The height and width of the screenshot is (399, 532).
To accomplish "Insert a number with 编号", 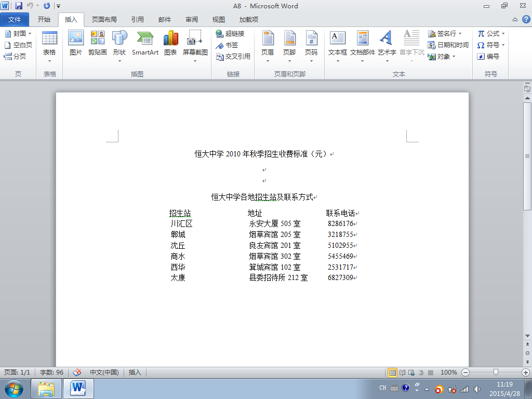I will pyautogui.click(x=488, y=56).
